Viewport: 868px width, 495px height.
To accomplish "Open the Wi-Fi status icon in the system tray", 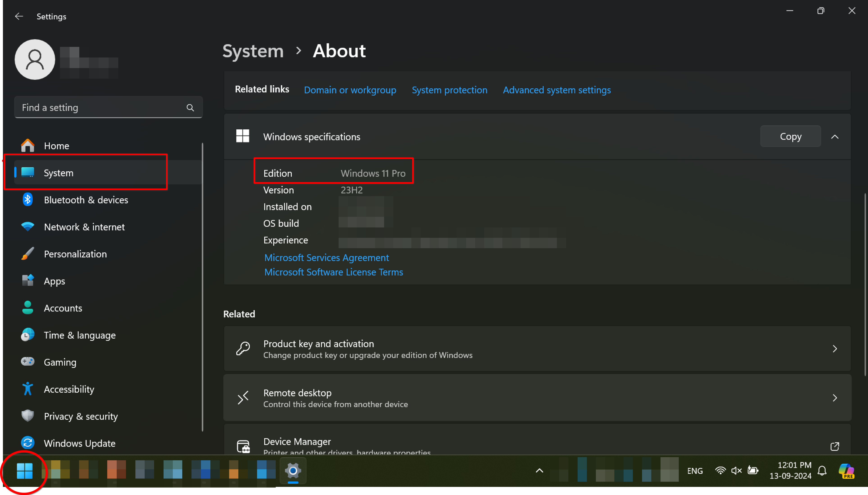I will [720, 471].
